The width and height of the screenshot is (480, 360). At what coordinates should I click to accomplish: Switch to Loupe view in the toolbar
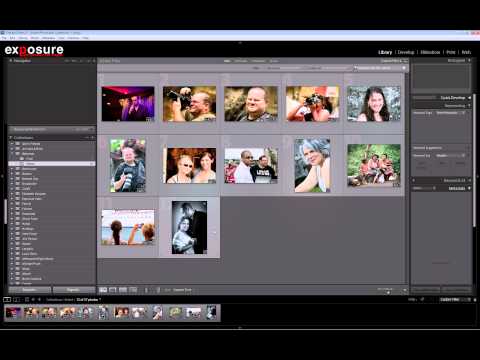(113, 290)
